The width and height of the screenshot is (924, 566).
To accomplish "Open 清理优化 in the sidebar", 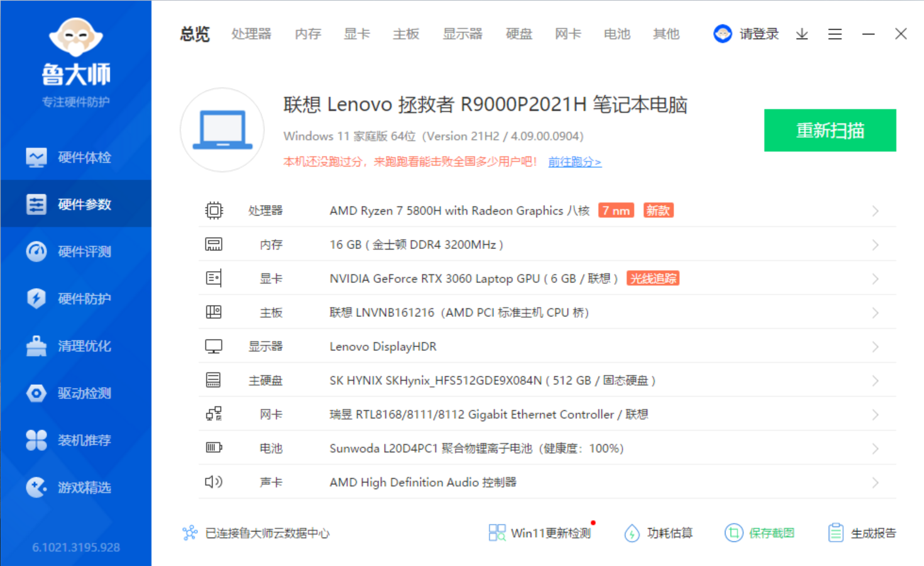I will click(x=75, y=346).
